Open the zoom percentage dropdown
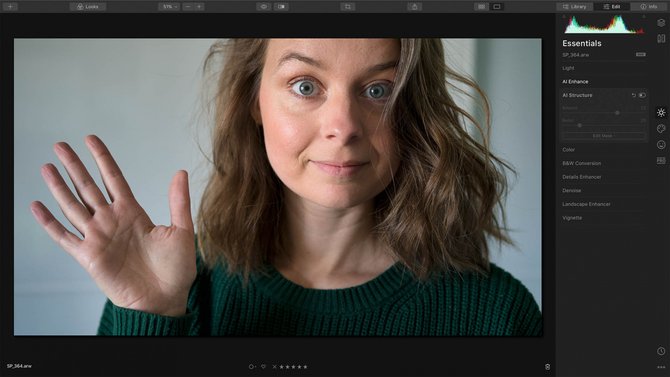Viewport: 670px width, 377px height. tap(169, 6)
